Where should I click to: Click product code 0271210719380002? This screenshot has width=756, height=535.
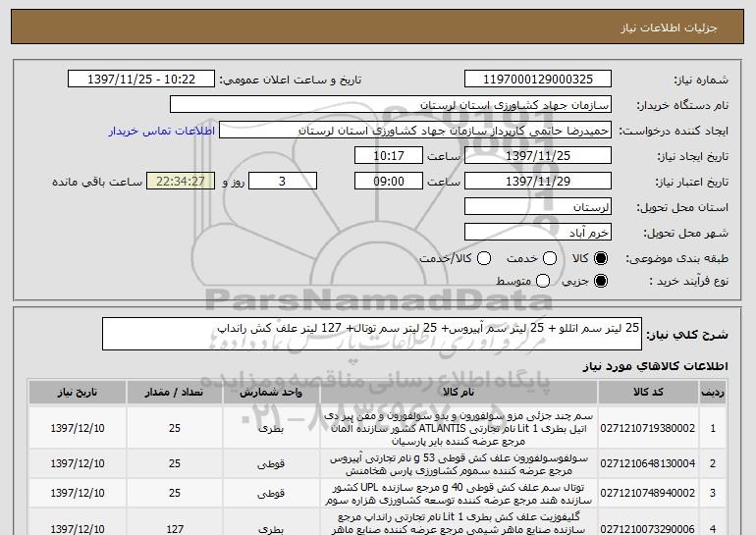648,428
